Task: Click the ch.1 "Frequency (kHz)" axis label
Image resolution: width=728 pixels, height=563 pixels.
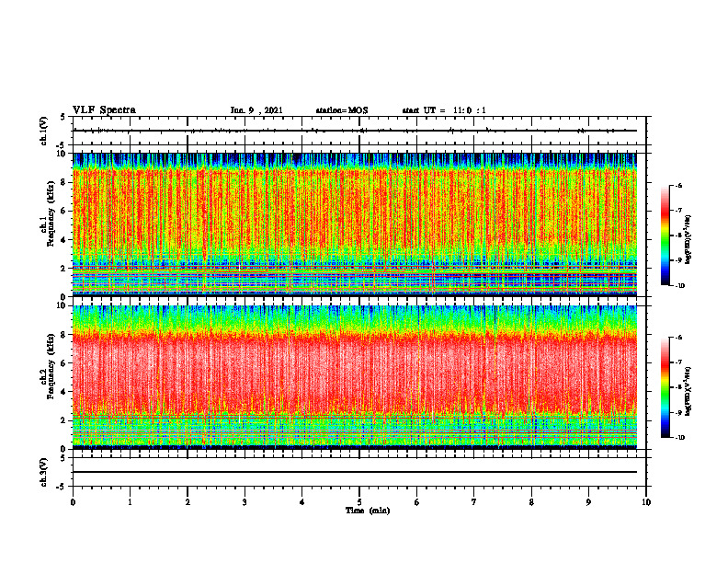Action: 51,213
